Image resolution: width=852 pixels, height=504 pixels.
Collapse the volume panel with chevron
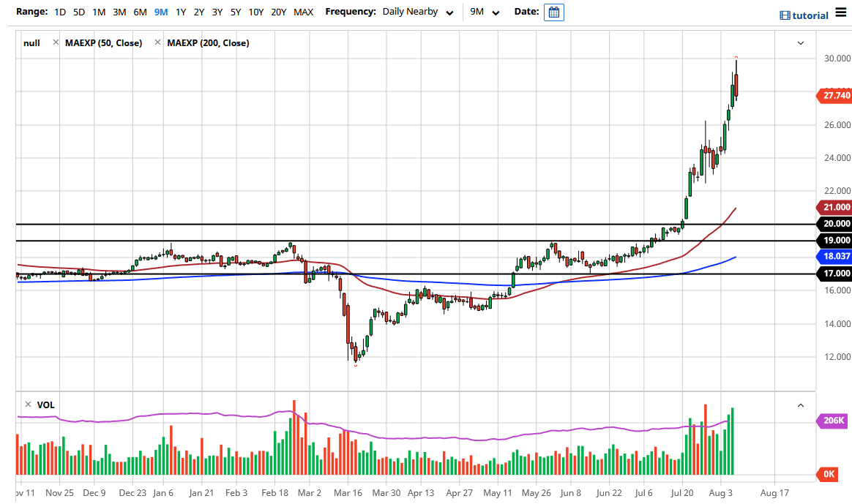tap(800, 405)
